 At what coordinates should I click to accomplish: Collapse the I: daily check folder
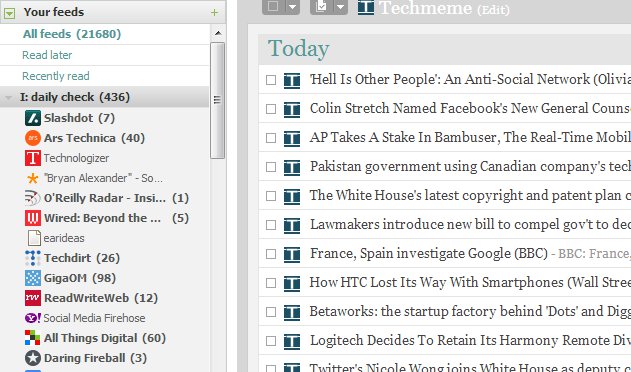click(8, 97)
